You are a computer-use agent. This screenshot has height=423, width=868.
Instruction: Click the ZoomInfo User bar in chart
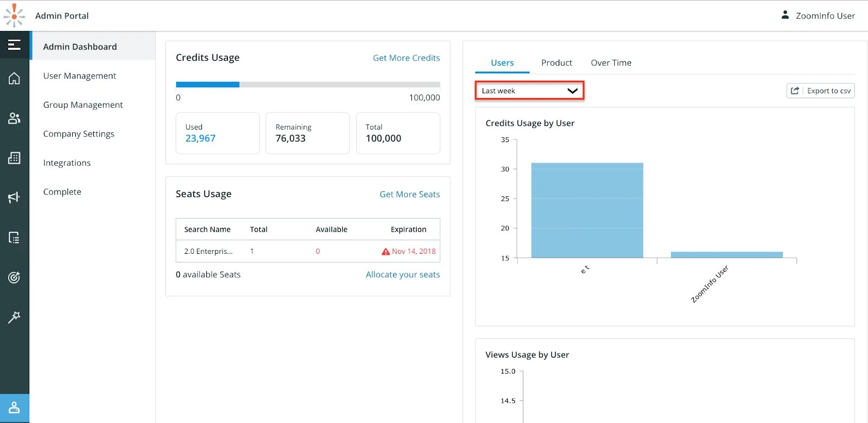(x=726, y=255)
